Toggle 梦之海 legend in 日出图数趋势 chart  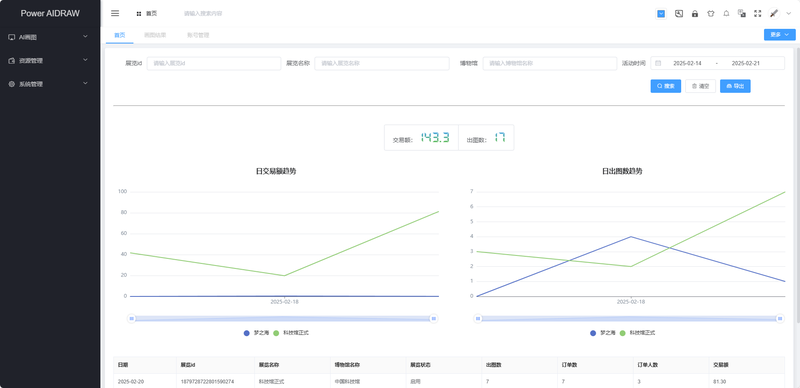click(x=603, y=333)
